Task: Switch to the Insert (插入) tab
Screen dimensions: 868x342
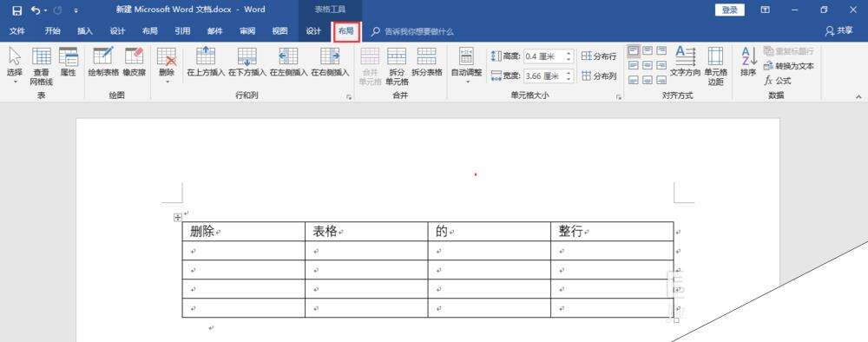Action: click(85, 31)
